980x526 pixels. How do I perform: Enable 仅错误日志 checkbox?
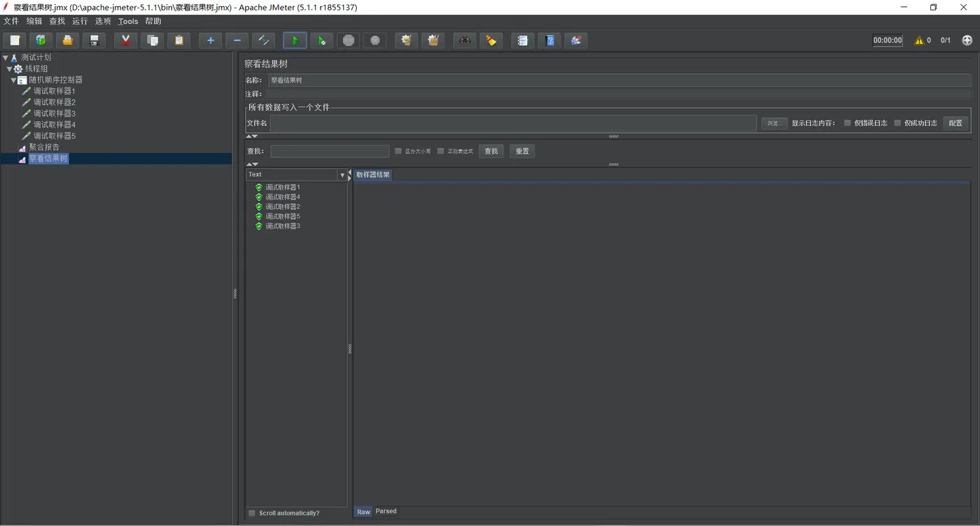pos(847,123)
